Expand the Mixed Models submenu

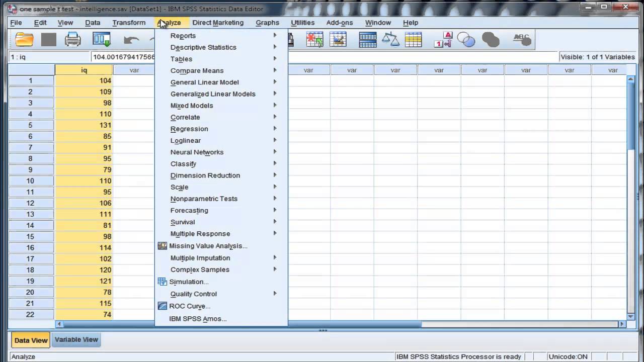[221, 106]
